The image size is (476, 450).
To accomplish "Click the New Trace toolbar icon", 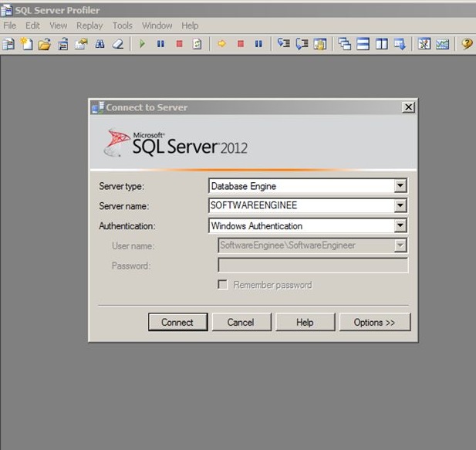I will click(8, 44).
